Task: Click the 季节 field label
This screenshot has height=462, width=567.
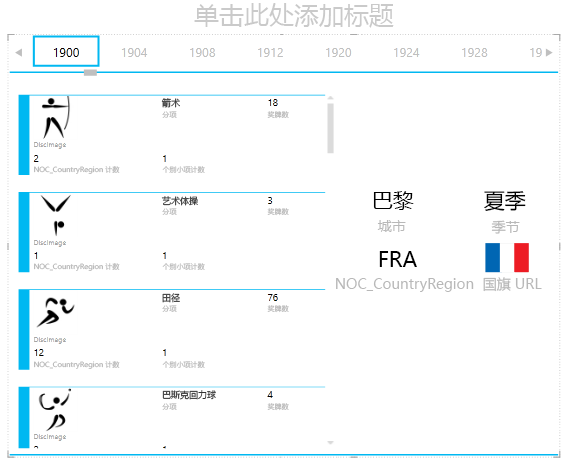Action: coord(505,227)
